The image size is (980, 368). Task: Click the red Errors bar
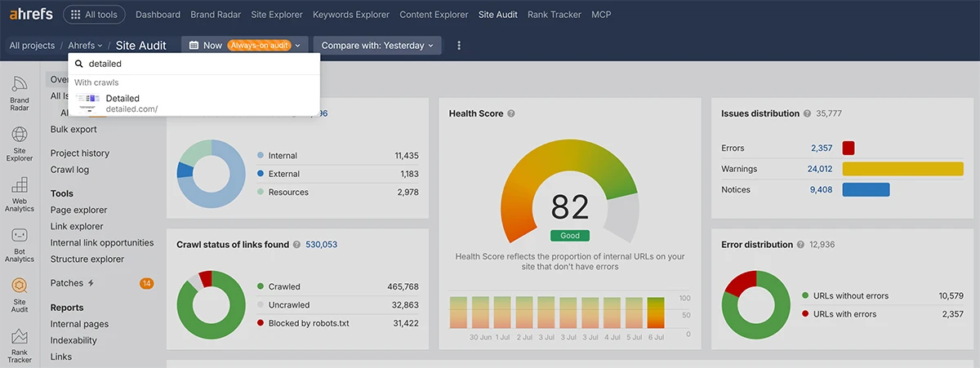(x=849, y=149)
